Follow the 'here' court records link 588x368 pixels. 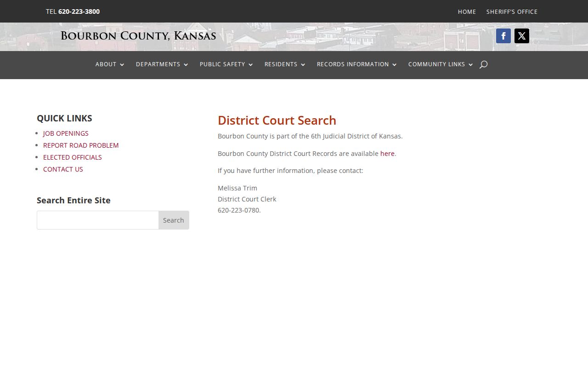pyautogui.click(x=387, y=154)
